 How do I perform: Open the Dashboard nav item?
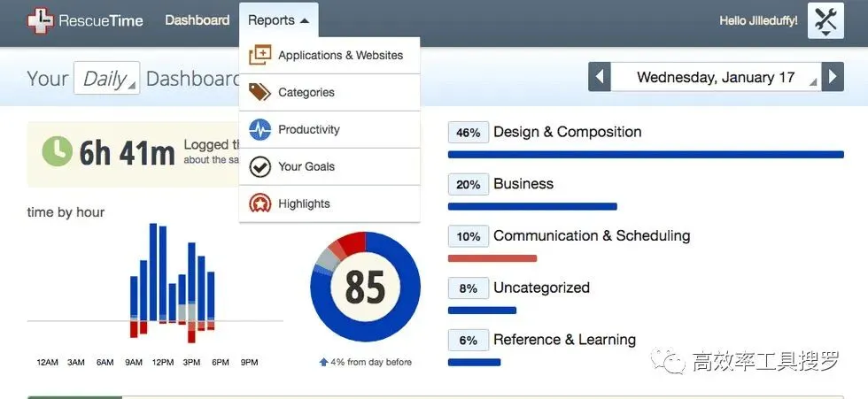(197, 20)
